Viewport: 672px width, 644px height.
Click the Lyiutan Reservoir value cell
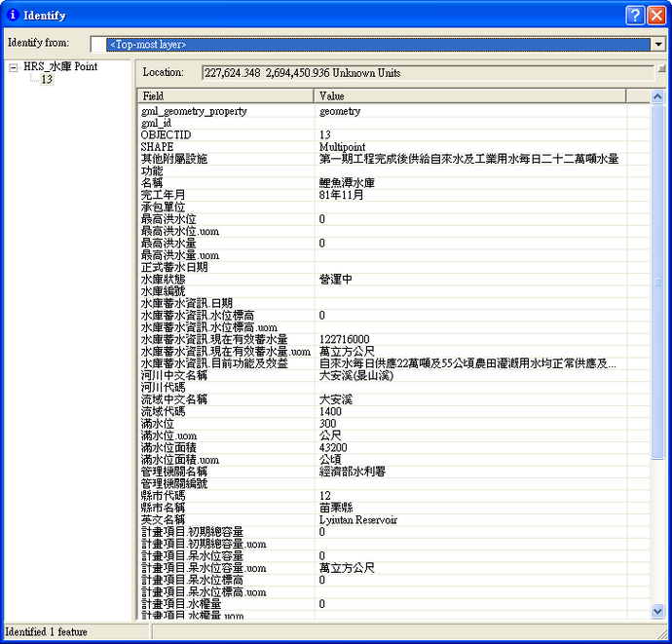point(358,520)
